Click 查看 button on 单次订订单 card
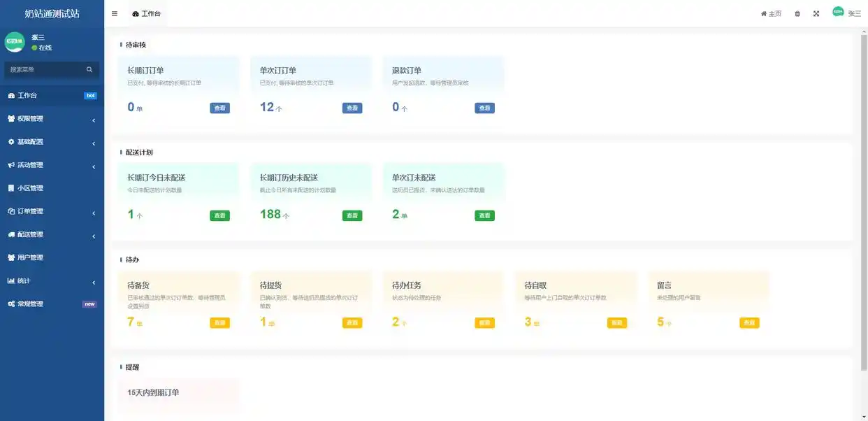The height and width of the screenshot is (421, 868). (x=352, y=108)
